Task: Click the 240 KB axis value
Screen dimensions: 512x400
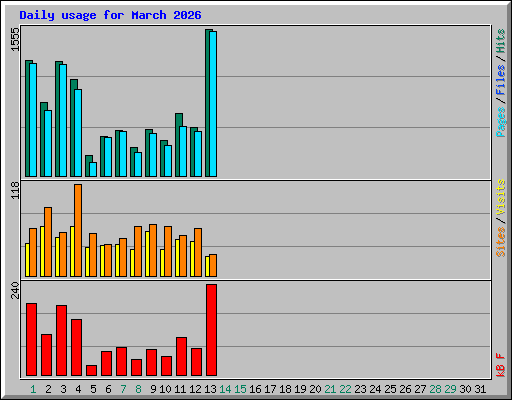Action: 15,290
